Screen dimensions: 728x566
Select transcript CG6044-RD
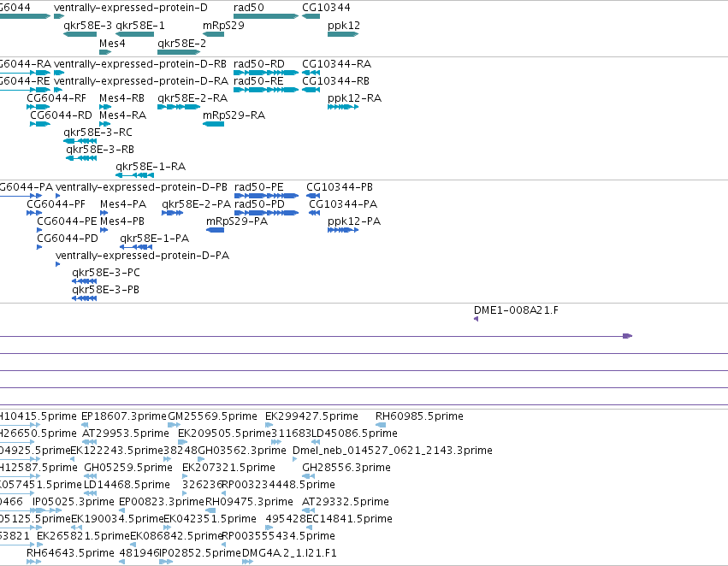click(x=62, y=115)
